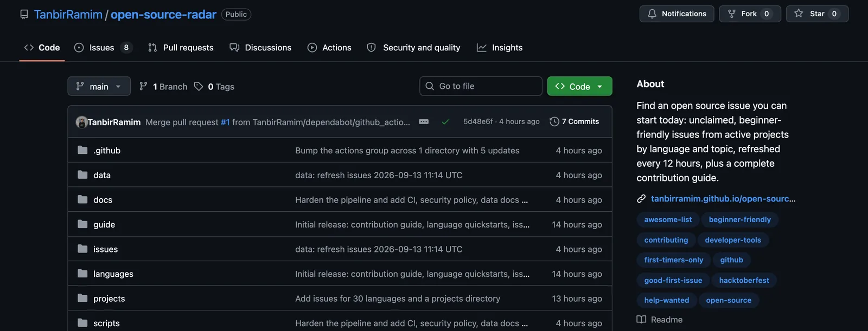Image resolution: width=868 pixels, height=331 pixels.
Task: Open the main branch dropdown
Action: pyautogui.click(x=99, y=86)
